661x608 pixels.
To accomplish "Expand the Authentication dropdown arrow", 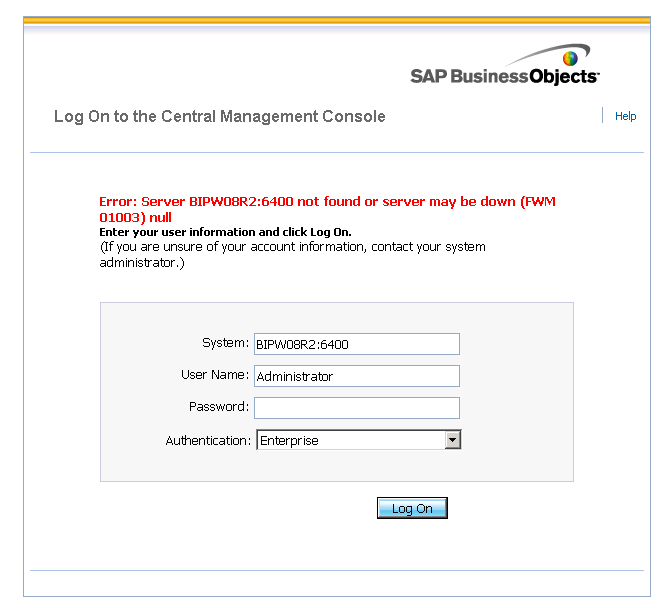I will (453, 440).
